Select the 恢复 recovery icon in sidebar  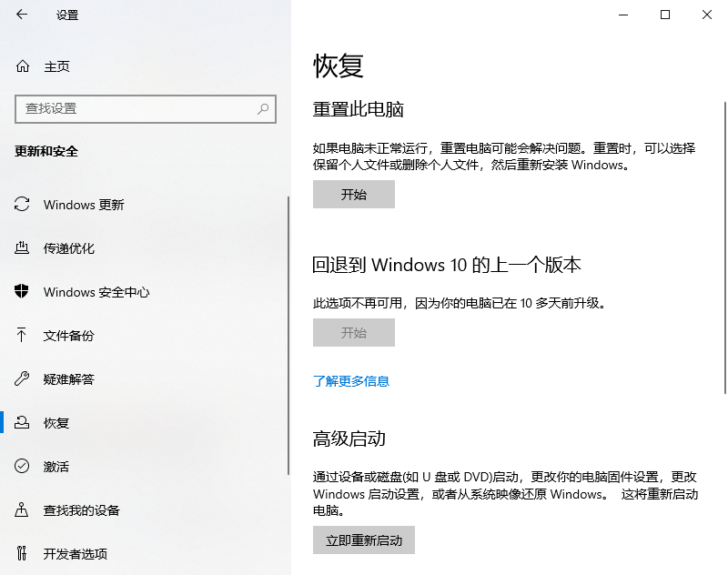(x=24, y=422)
